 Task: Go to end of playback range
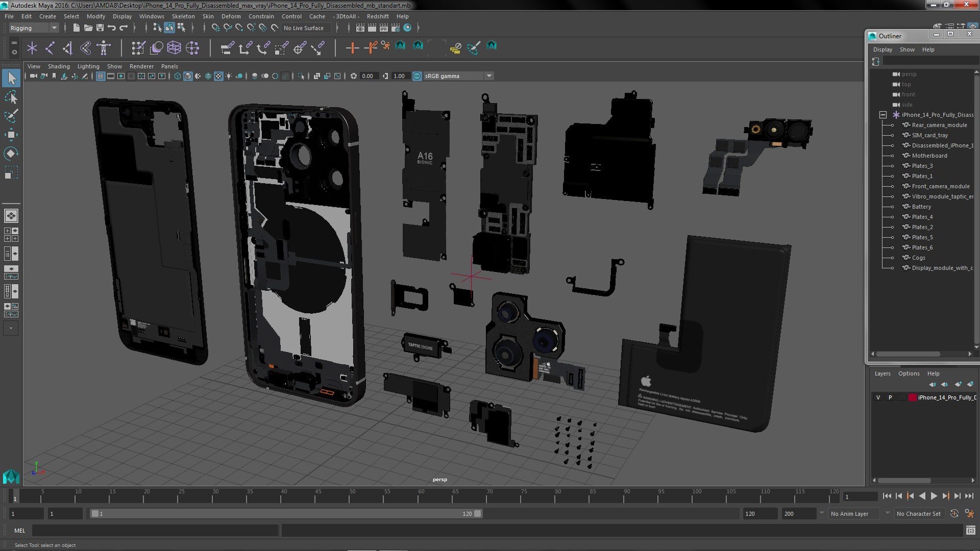pos(969,496)
